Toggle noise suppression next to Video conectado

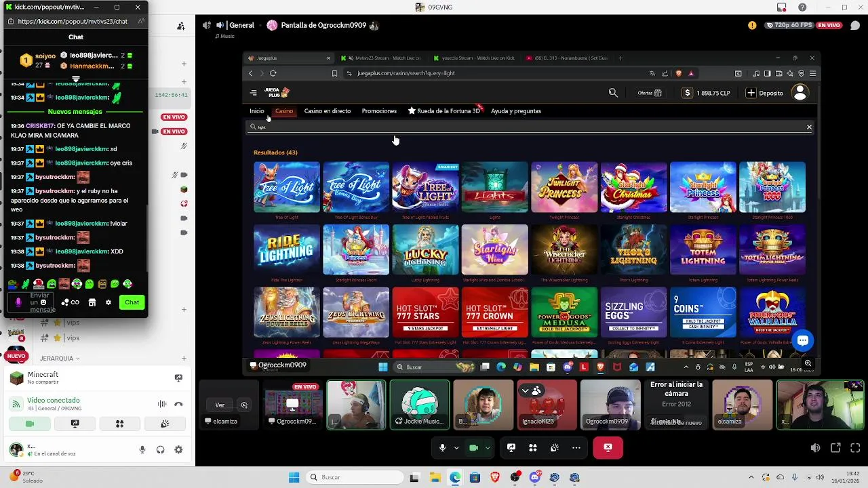[162, 404]
